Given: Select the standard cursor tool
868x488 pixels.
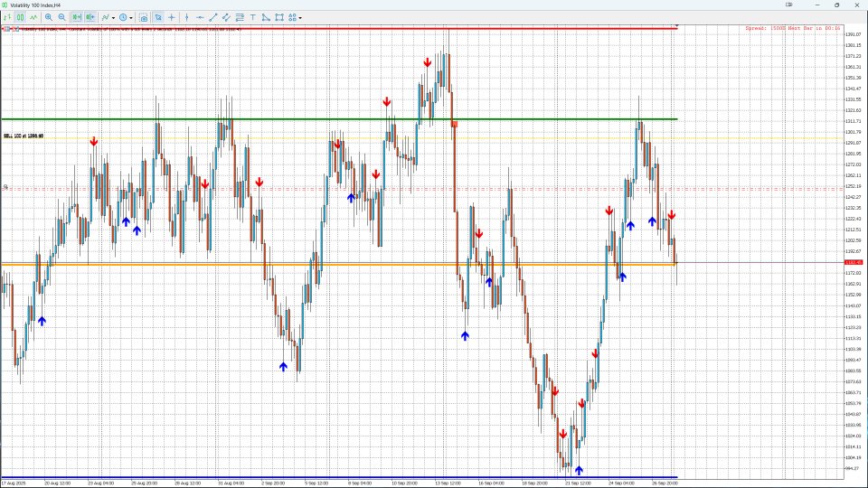Looking at the screenshot, I should [158, 18].
